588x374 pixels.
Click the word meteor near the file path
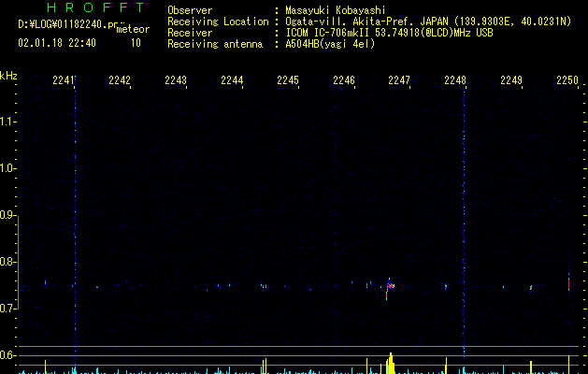(133, 29)
